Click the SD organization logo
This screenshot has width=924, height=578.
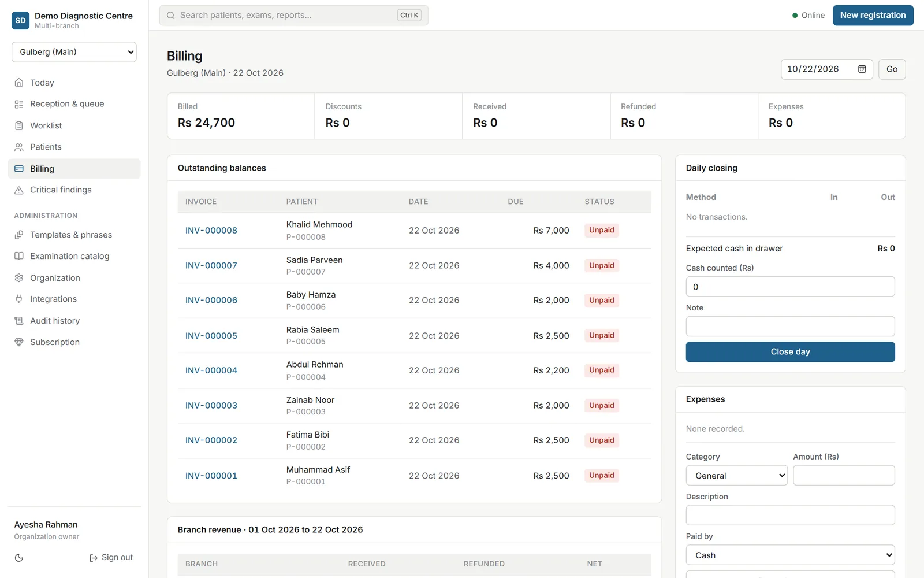(21, 20)
